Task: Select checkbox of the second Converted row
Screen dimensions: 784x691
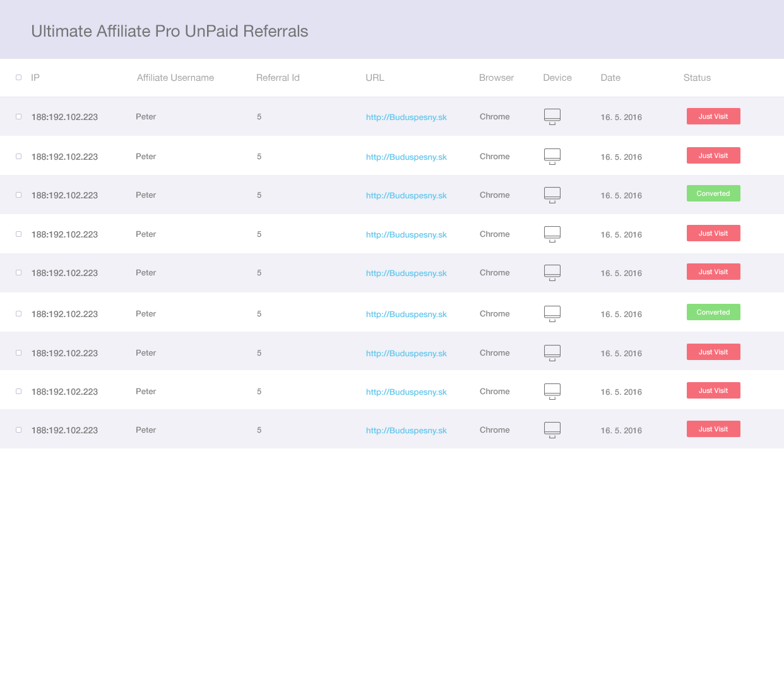Action: tap(18, 313)
